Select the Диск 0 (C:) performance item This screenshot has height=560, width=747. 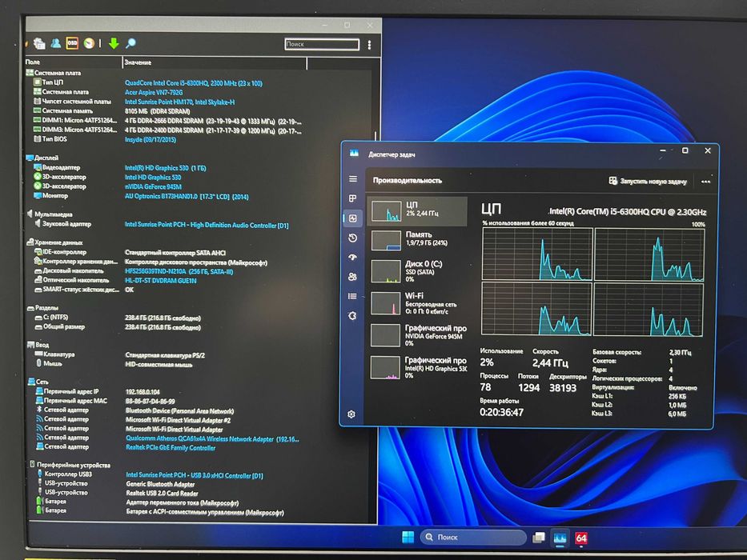click(x=417, y=271)
